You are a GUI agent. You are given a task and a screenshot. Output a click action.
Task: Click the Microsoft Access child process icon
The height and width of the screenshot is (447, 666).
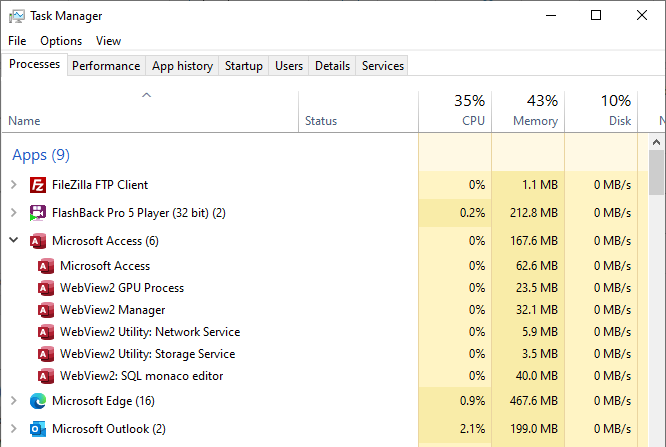(x=46, y=266)
